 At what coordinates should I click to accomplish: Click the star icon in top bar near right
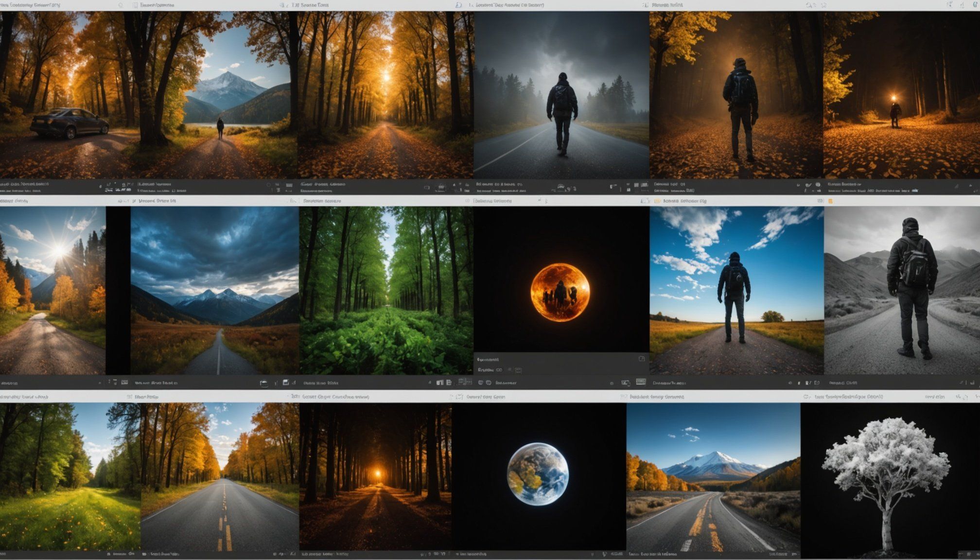[823, 5]
